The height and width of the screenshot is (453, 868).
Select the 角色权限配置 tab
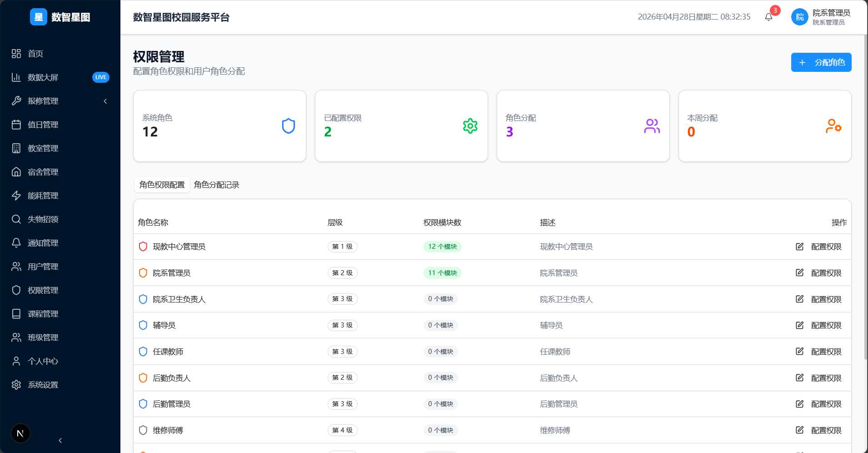coord(162,185)
